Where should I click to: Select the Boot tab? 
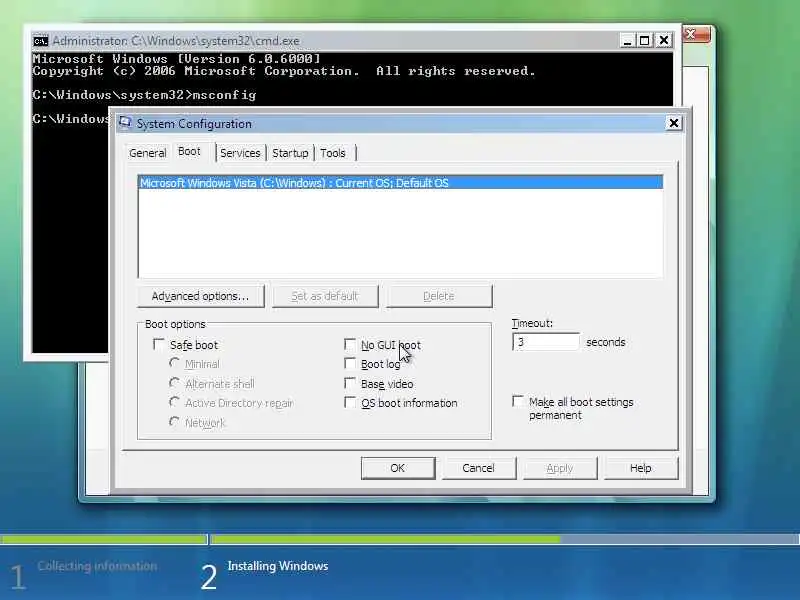point(189,152)
